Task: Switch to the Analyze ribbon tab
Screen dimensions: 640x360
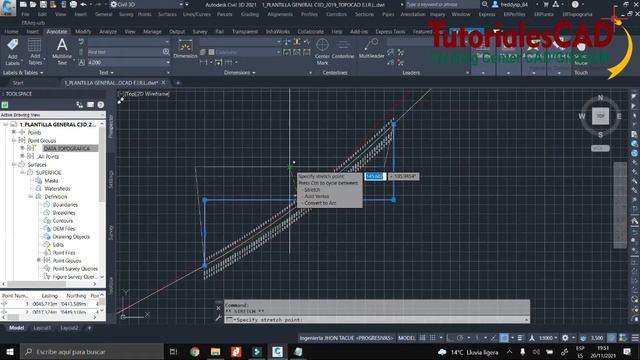Action: pyautogui.click(x=108, y=31)
